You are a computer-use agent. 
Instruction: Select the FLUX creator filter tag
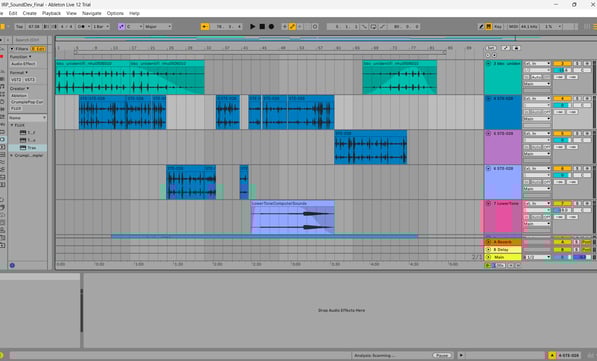point(16,109)
